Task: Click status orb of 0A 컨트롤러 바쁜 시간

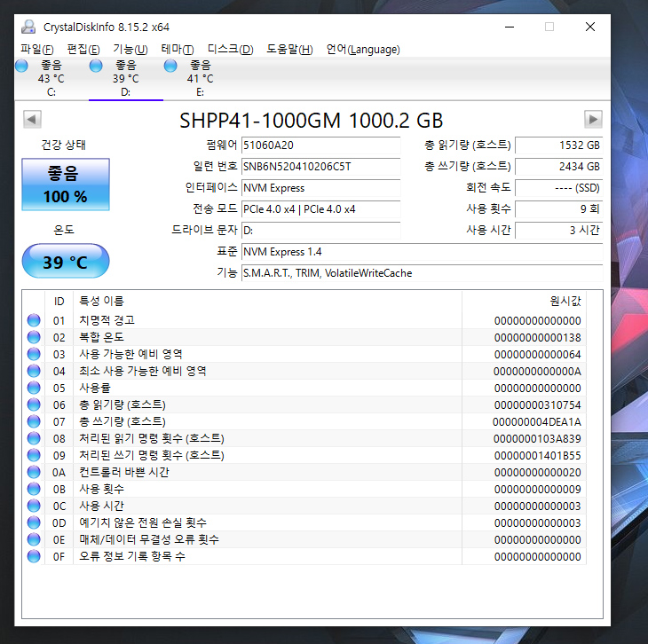Action: (34, 472)
